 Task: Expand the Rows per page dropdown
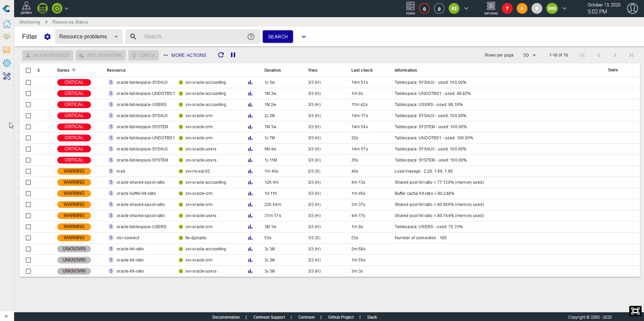click(x=529, y=55)
